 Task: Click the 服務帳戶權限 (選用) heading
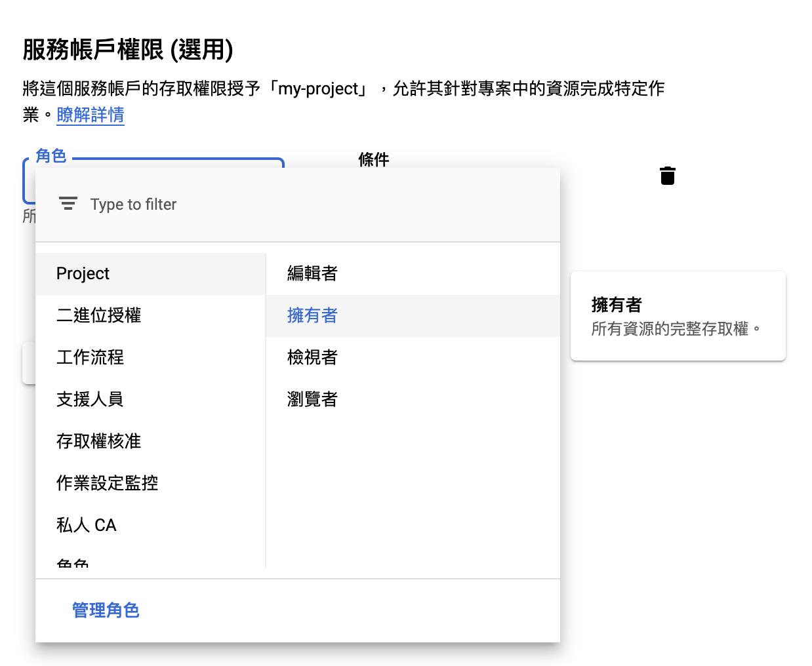click(128, 49)
